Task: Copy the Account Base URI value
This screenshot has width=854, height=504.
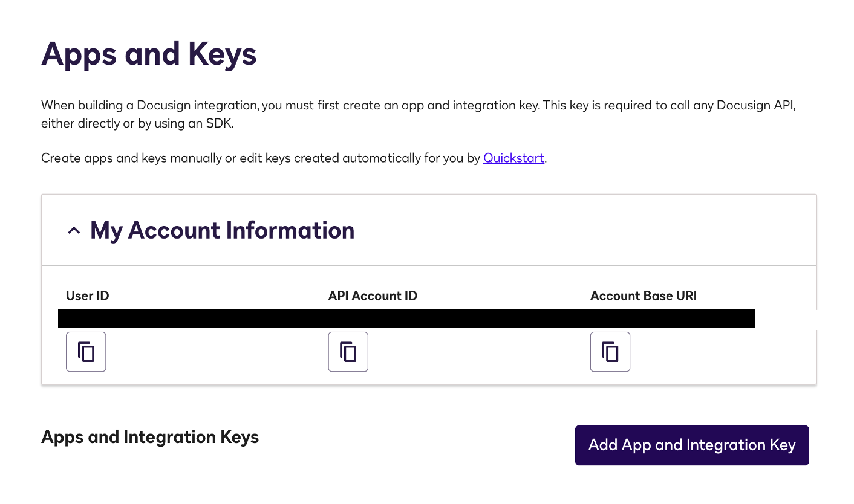Action: 610,352
